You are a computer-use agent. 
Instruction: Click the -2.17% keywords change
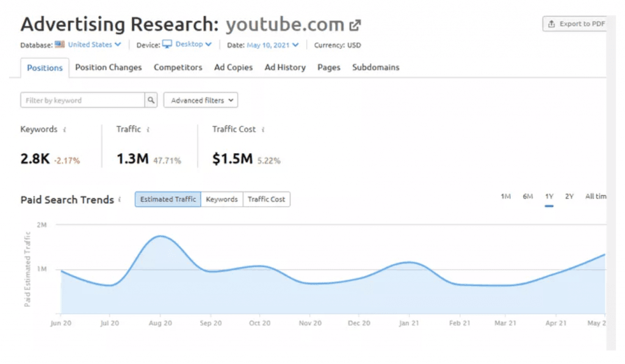click(67, 160)
